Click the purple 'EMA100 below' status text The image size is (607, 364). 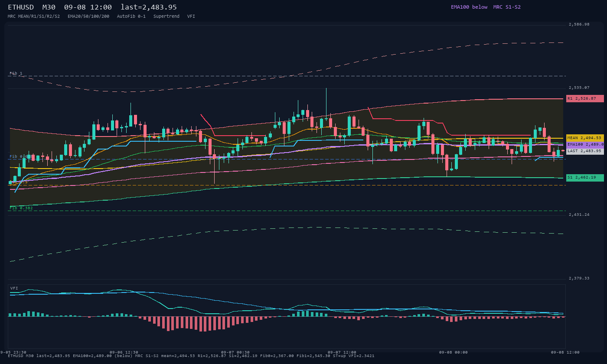[469, 7]
